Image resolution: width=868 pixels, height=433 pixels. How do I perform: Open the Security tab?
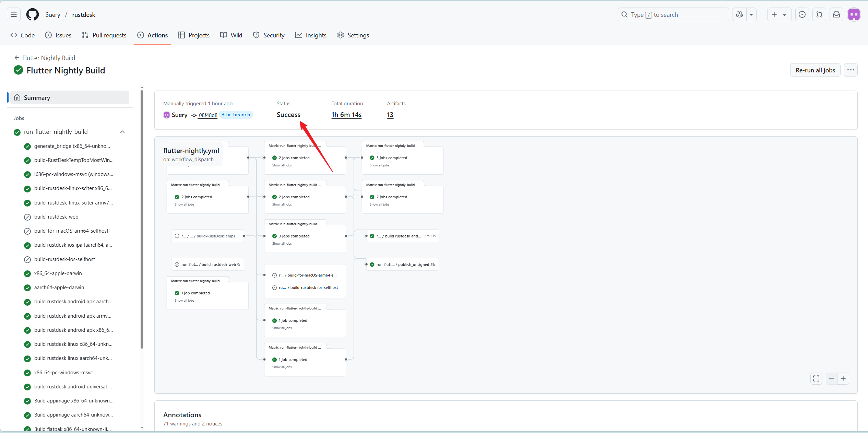pyautogui.click(x=269, y=35)
